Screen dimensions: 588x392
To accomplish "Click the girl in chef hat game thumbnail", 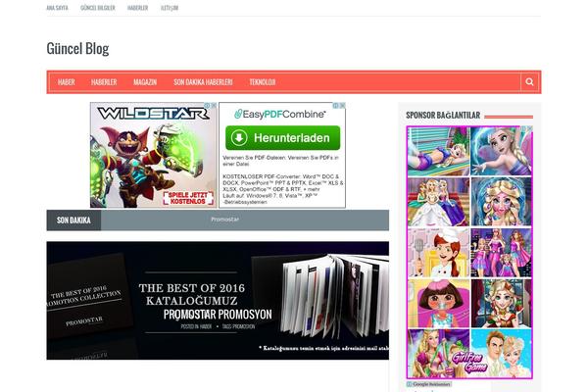I will click(x=438, y=253).
